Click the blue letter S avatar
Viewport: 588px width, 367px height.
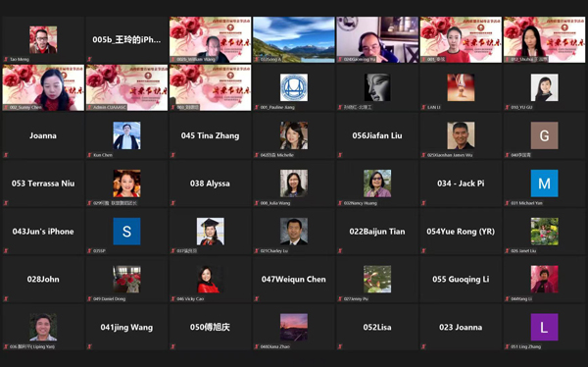click(126, 232)
